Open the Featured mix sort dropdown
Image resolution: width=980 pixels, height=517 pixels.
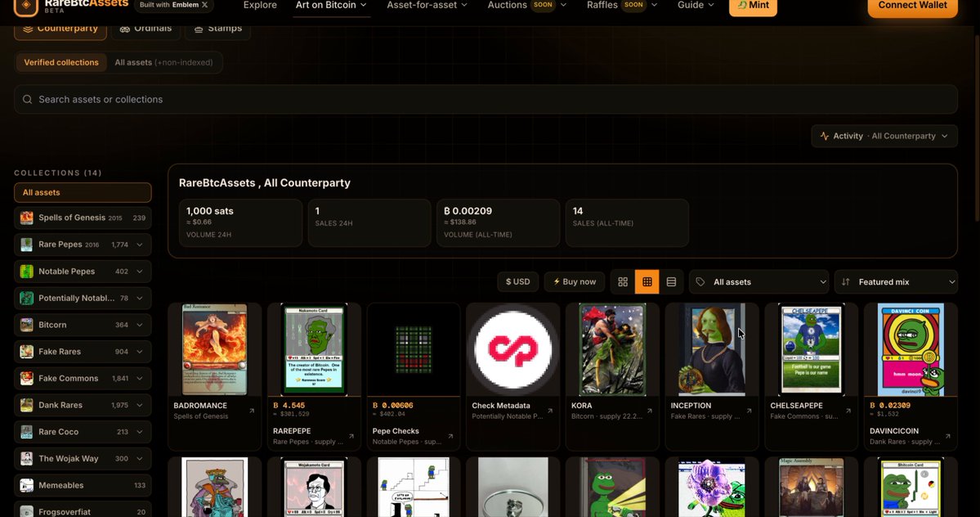[x=896, y=282]
